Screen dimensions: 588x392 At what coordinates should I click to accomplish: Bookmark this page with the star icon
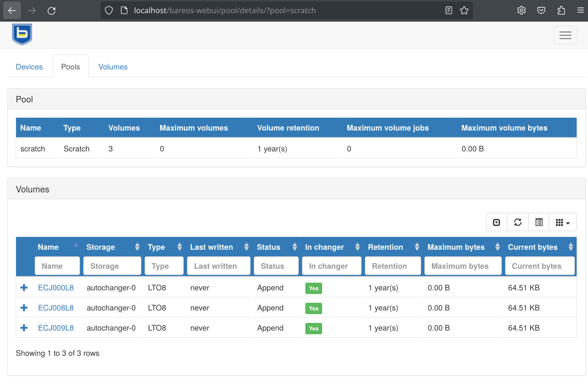click(x=464, y=11)
